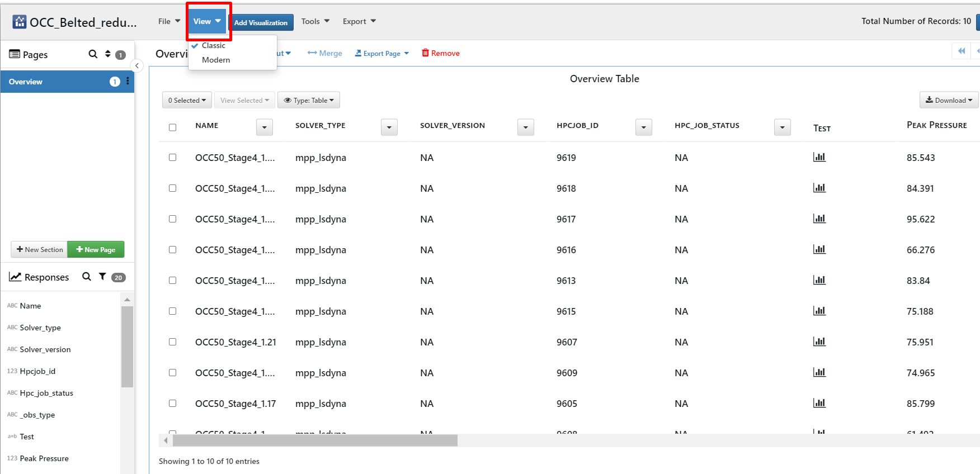The height and width of the screenshot is (474, 980).
Task: Select the Hpcjob_id response item
Action: click(37, 371)
